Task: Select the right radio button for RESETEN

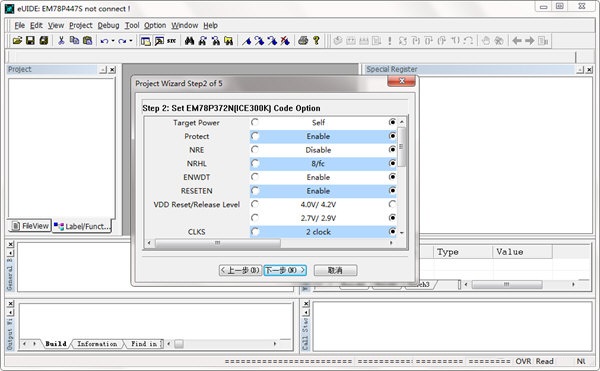Action: (392, 190)
